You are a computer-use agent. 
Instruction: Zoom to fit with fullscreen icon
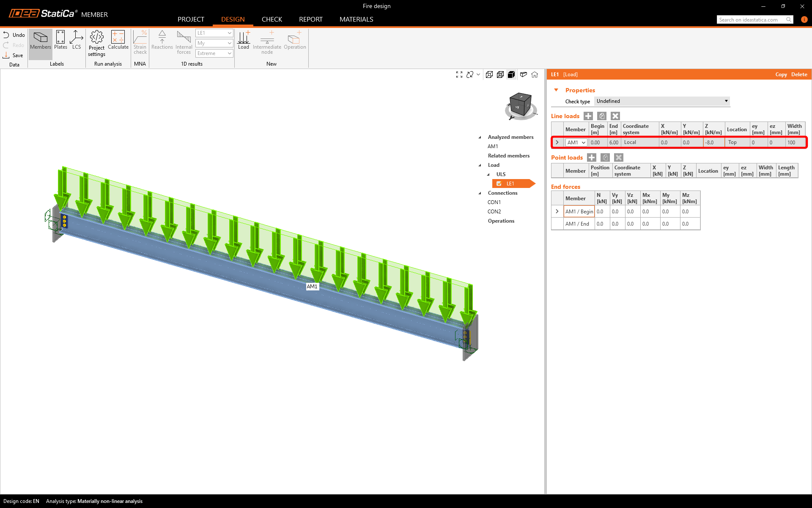pos(459,75)
